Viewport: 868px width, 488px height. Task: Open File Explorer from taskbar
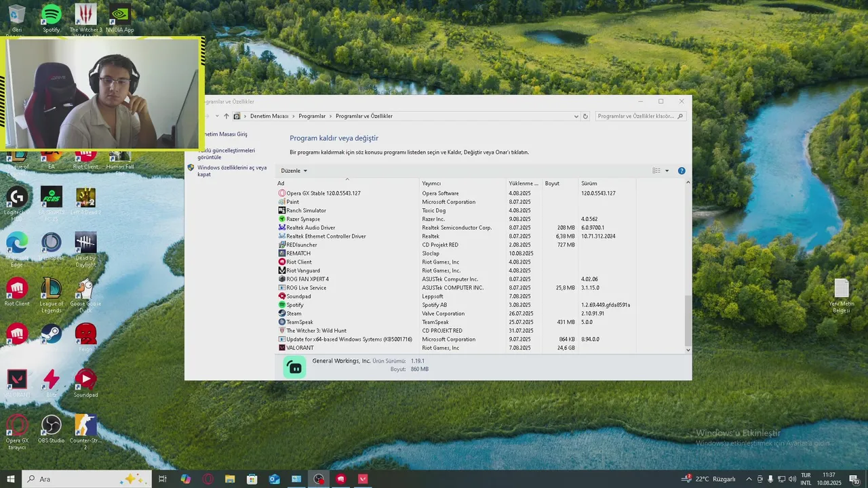[x=230, y=479]
